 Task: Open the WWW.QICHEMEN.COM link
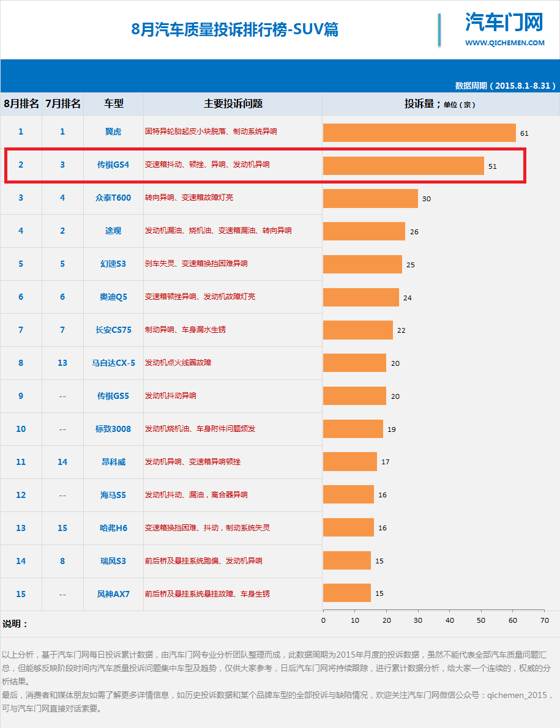pyautogui.click(x=505, y=43)
